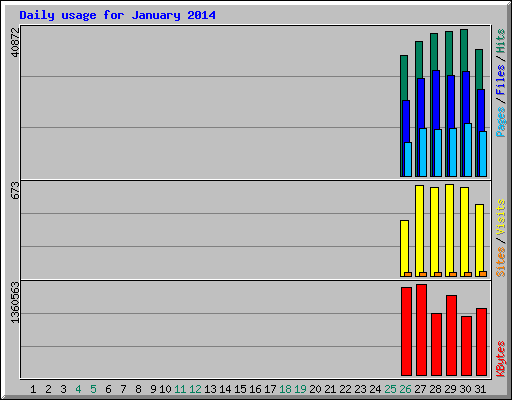
Task: Click the red KBytes bar for day 28
Action: 436,344
